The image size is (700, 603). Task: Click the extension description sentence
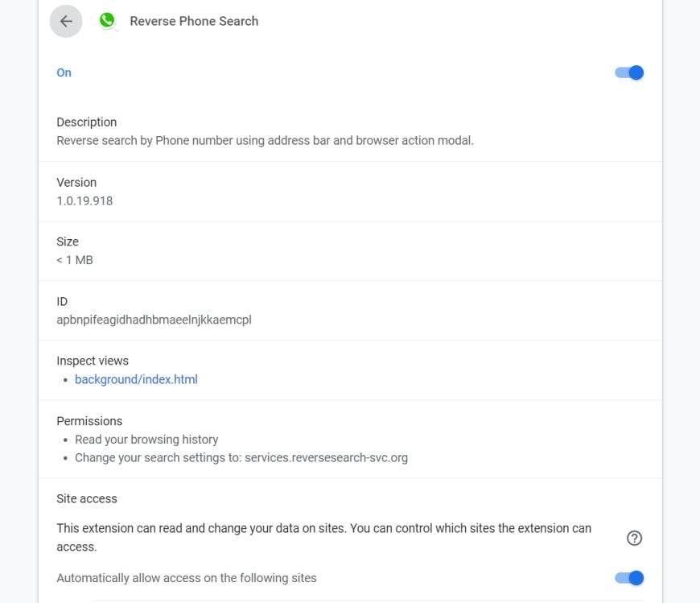point(265,140)
